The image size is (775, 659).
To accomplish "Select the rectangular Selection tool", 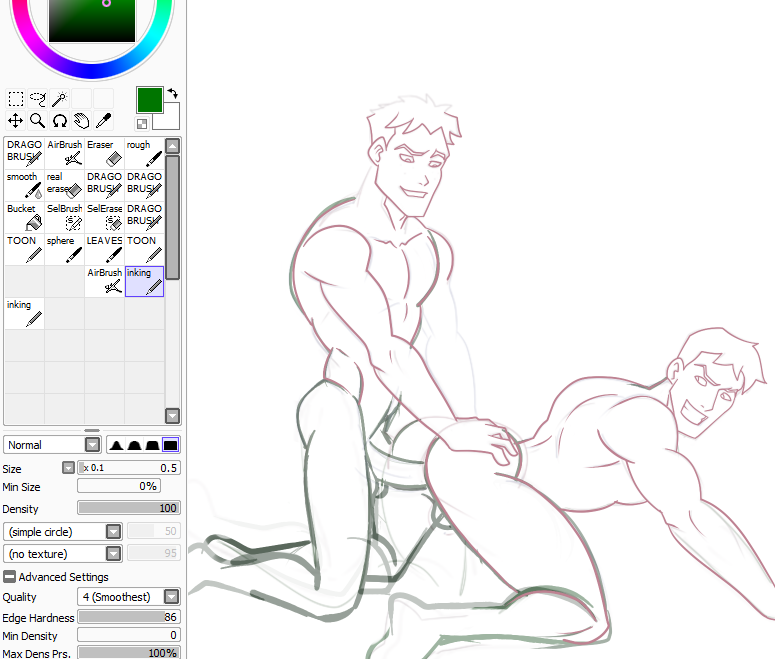I will (x=16, y=98).
